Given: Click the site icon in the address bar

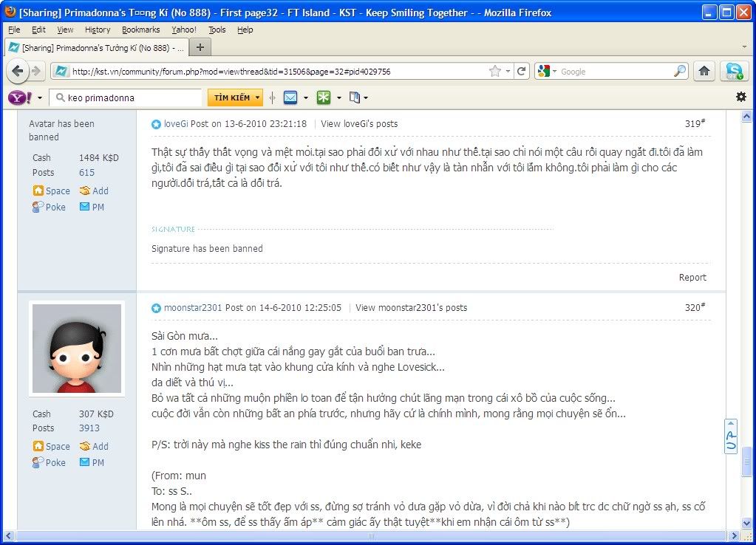Looking at the screenshot, I should tap(61, 72).
